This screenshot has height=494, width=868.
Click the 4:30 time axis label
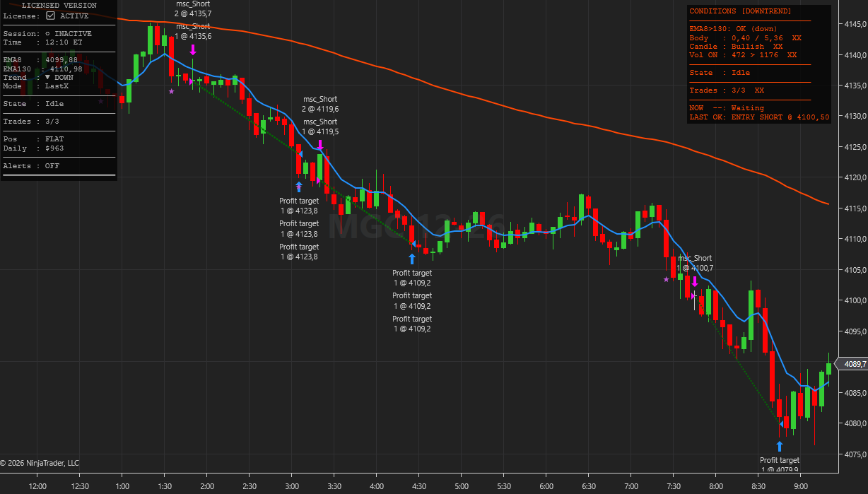(x=419, y=486)
